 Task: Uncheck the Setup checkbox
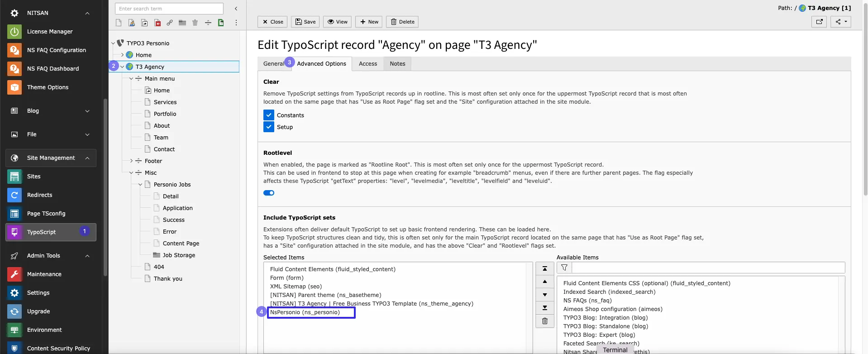click(x=269, y=127)
